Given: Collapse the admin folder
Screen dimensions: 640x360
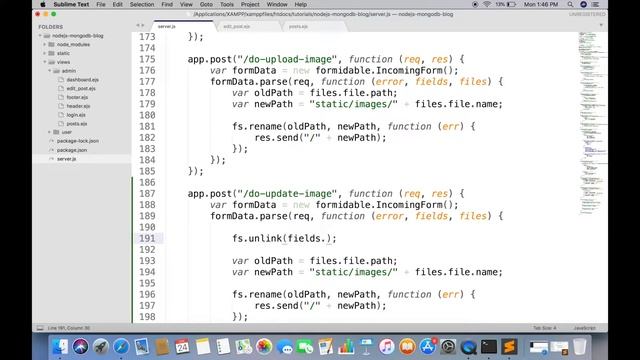Looking at the screenshot, I should [50, 71].
